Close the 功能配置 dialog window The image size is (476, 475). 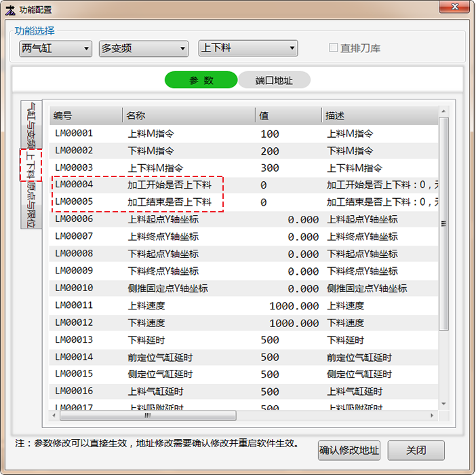point(454,7)
